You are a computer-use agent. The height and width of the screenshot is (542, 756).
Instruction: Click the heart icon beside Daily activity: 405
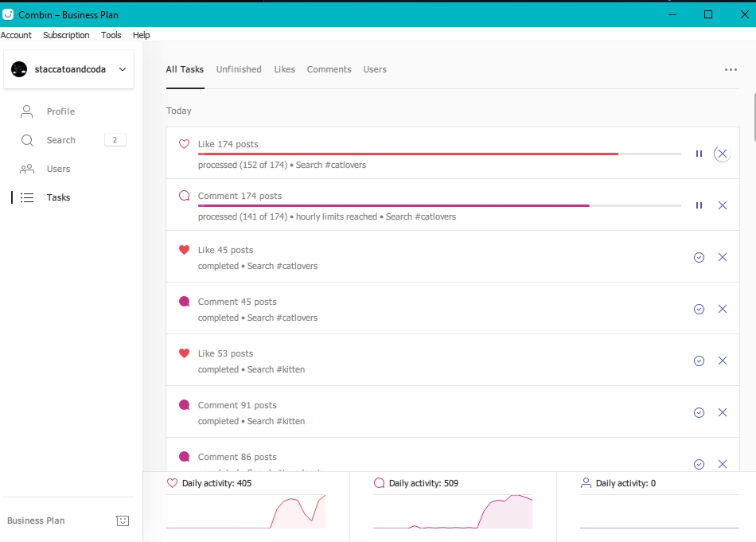pyautogui.click(x=172, y=482)
